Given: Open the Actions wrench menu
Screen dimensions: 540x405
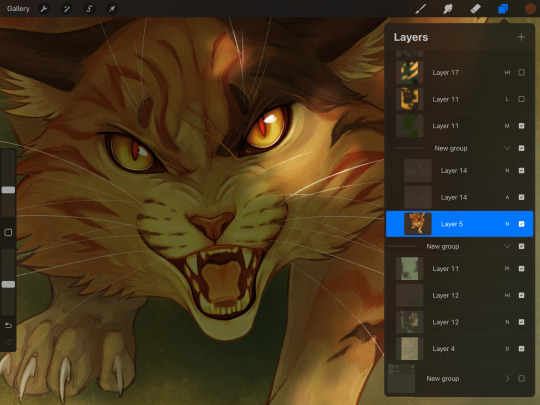Looking at the screenshot, I should 44,9.
